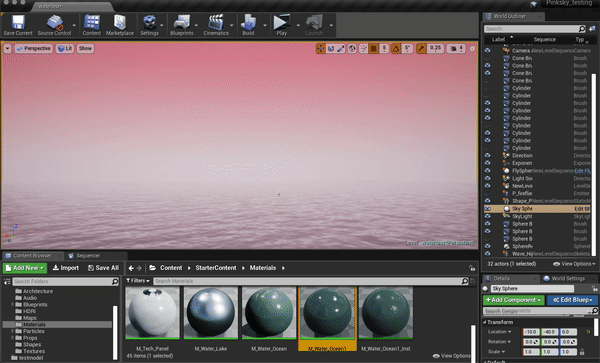Toggle the sources panel icon beside Search Folders
This screenshot has height=363, width=600.
point(7,282)
